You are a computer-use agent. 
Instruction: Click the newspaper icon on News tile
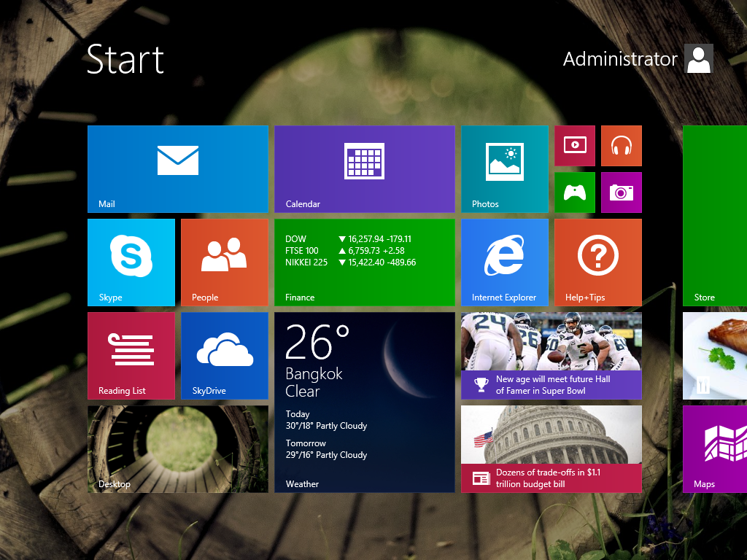481,478
